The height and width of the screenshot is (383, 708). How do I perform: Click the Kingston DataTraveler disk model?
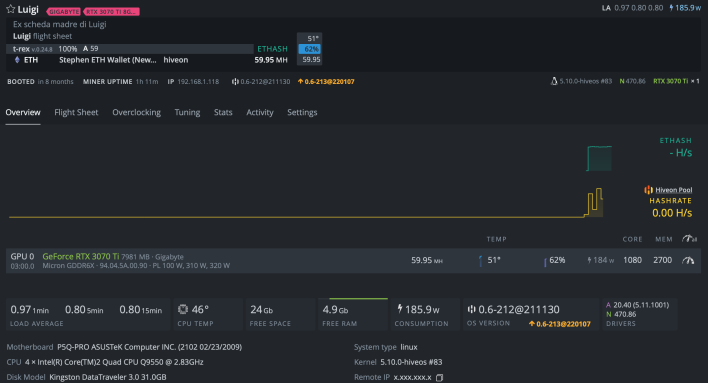click(x=107, y=377)
